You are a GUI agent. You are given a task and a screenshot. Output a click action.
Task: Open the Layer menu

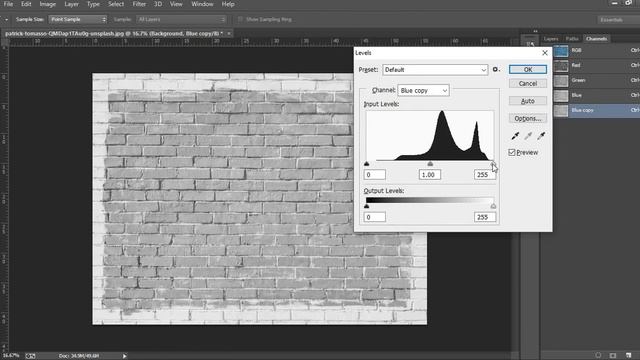tap(71, 4)
